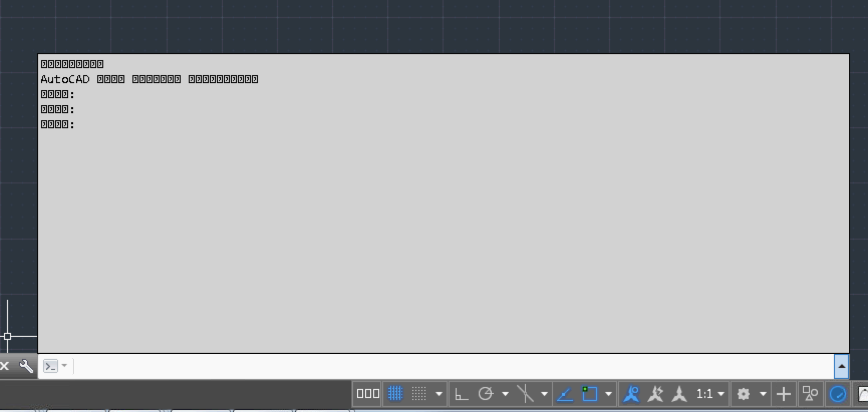The image size is (868, 412).
Task: Toggle polar tracking
Action: tap(485, 394)
